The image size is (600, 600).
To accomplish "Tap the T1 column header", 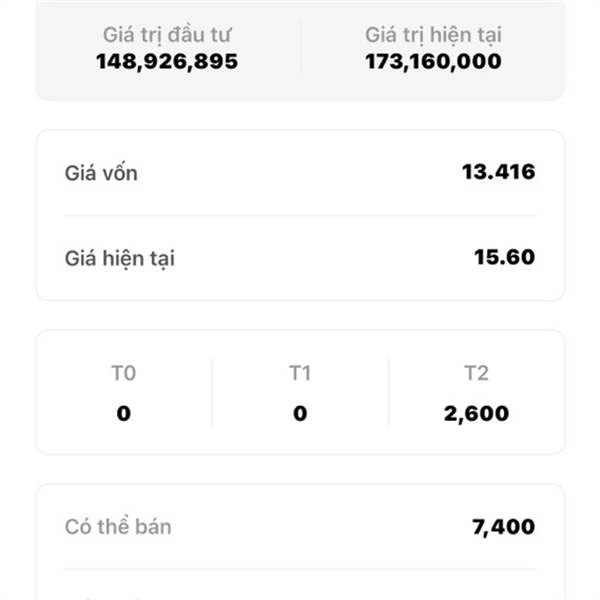I will point(300,374).
